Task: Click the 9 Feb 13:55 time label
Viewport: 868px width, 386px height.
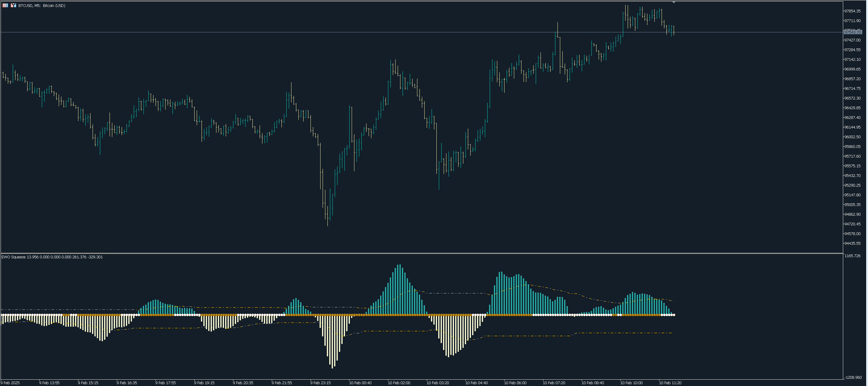Action: 49,383
